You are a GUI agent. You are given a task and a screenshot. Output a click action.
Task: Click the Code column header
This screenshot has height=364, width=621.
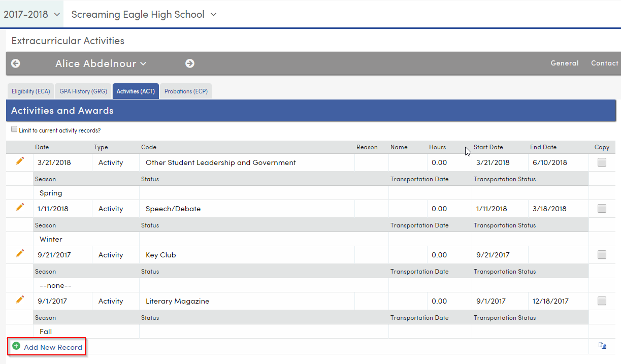pos(149,147)
